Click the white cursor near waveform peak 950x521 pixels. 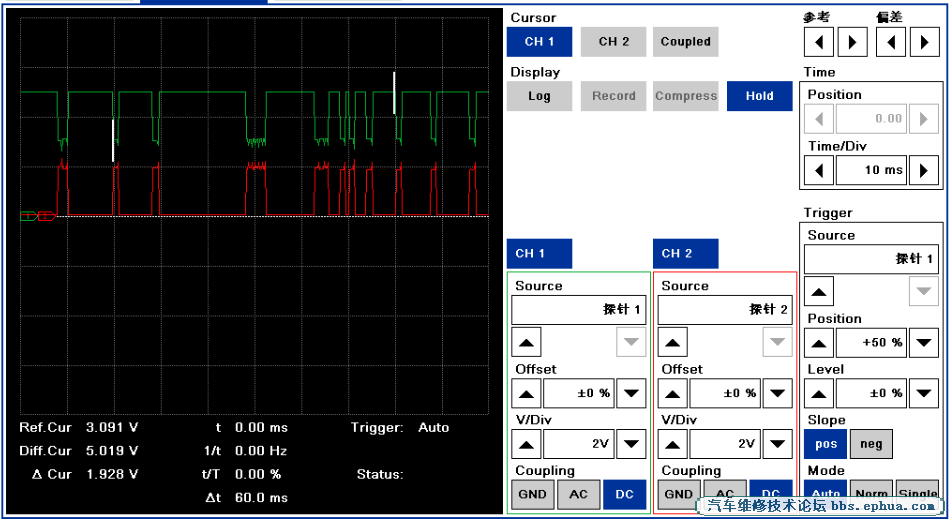tap(394, 93)
